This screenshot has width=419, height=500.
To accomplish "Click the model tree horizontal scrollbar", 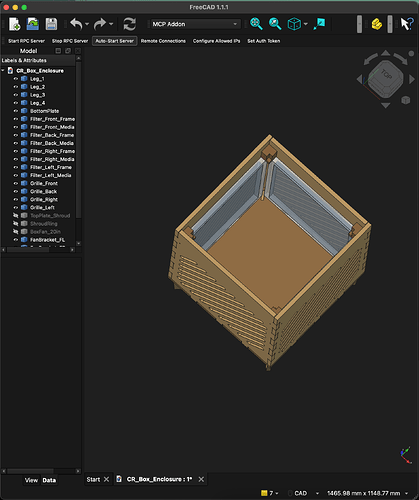I will [x=27, y=249].
